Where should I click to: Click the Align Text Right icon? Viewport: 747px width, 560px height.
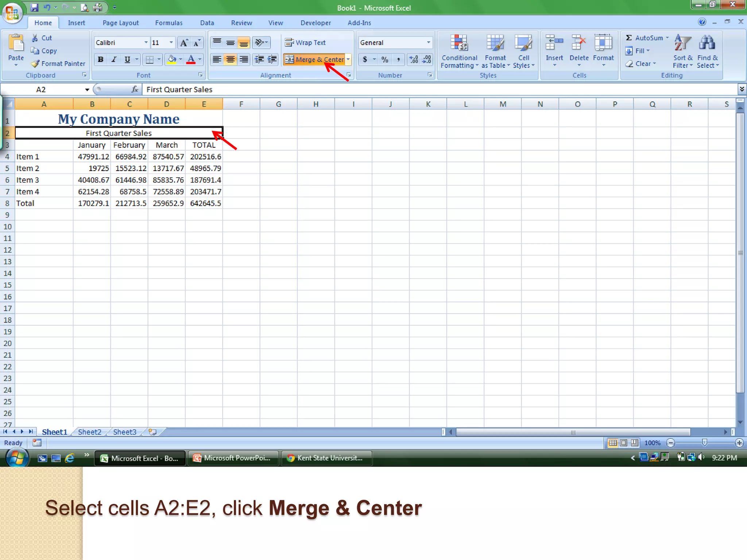click(x=244, y=59)
